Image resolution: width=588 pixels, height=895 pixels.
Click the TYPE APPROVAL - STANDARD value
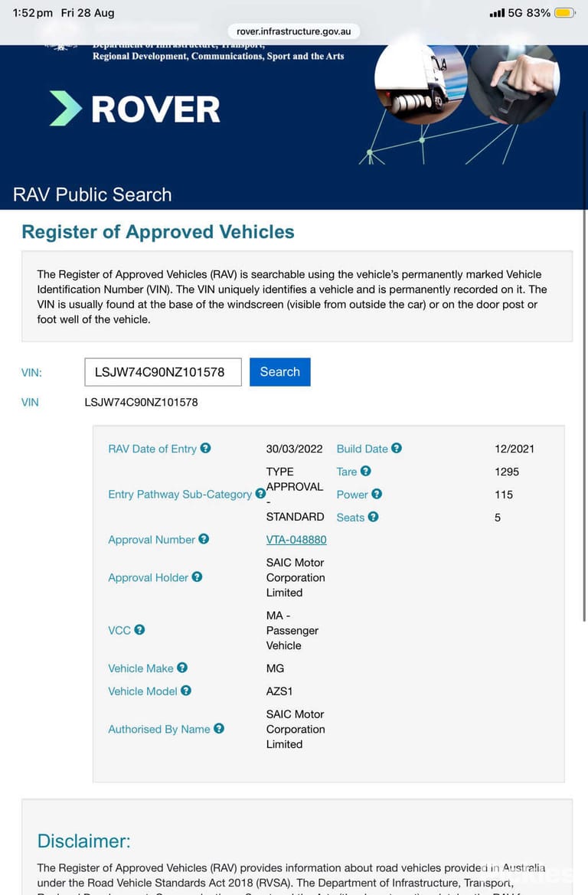click(295, 495)
